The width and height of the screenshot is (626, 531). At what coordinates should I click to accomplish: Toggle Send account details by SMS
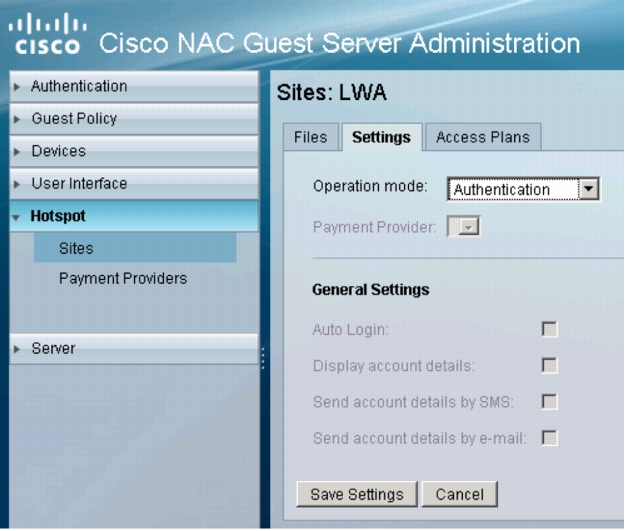tap(549, 402)
